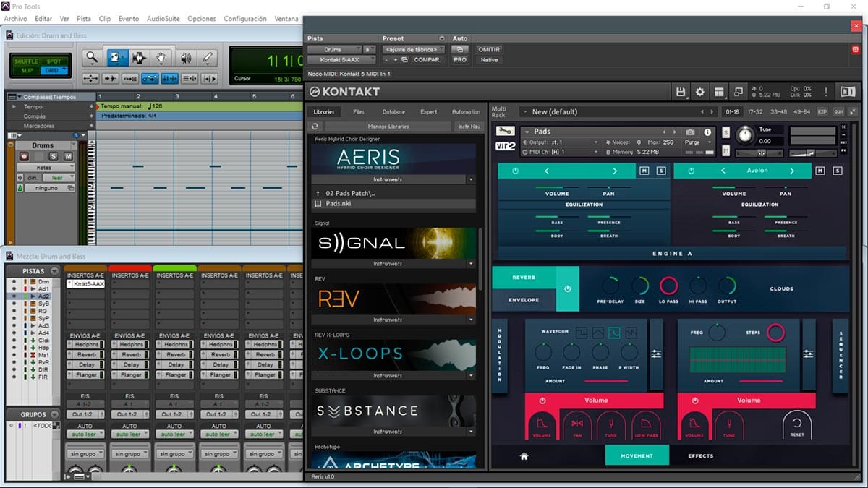The height and width of the screenshot is (488, 868).
Task: Open the Purge dropdown menu
Action: tap(696, 142)
